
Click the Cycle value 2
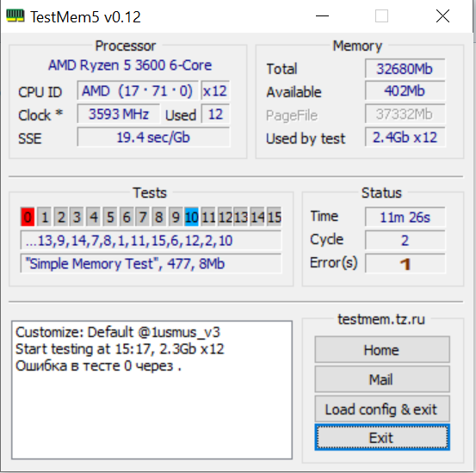coord(405,240)
